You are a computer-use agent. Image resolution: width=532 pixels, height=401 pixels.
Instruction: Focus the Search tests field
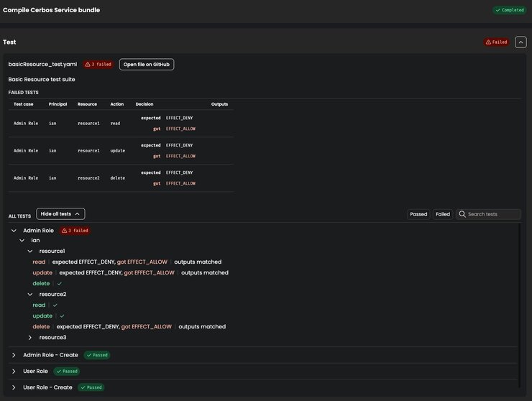pos(489,214)
